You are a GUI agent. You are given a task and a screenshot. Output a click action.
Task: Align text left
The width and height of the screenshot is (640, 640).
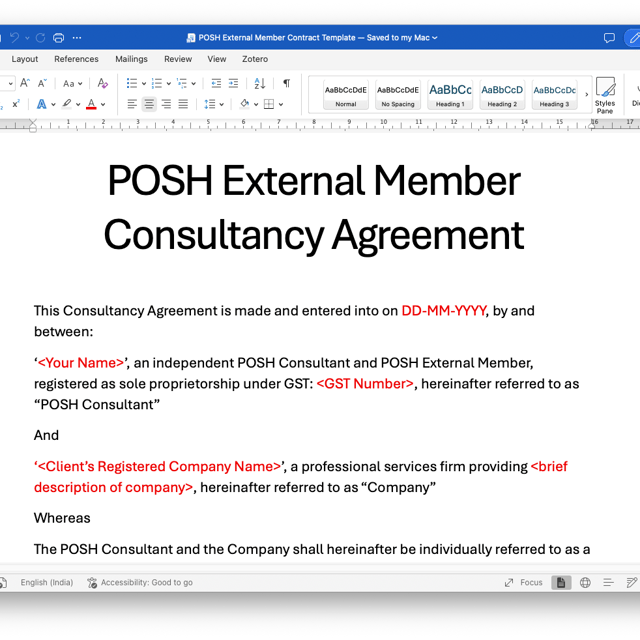point(132,104)
